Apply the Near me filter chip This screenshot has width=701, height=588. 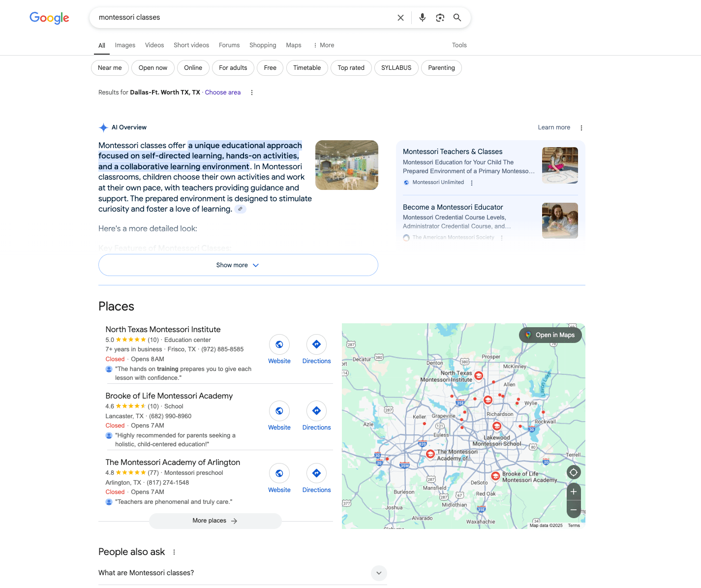coord(110,68)
